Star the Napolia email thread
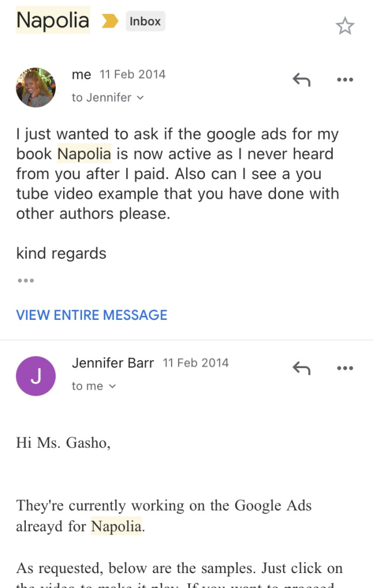The image size is (373, 588). pos(345,26)
